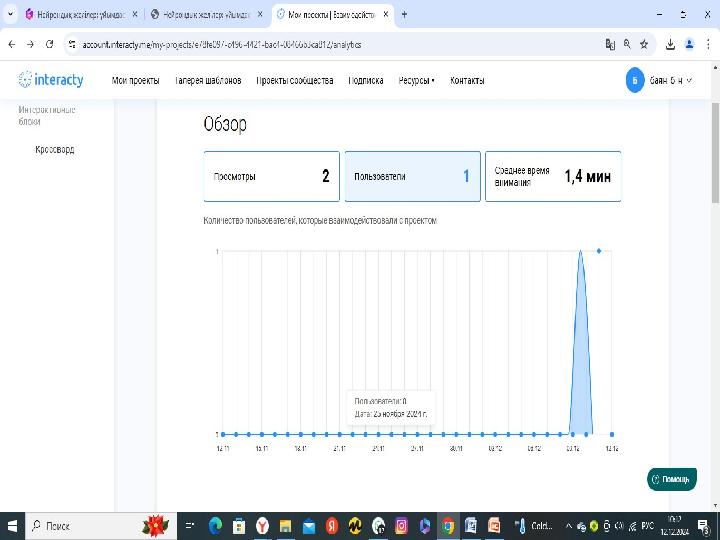Open the Помощь help button
Viewport: 720px width, 540px height.
[671, 479]
